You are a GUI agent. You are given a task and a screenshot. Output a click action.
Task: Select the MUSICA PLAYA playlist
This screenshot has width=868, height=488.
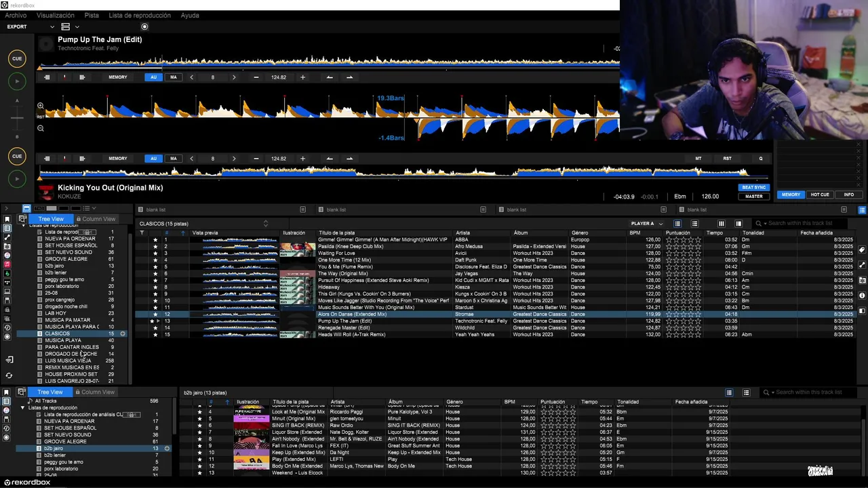click(63, 340)
